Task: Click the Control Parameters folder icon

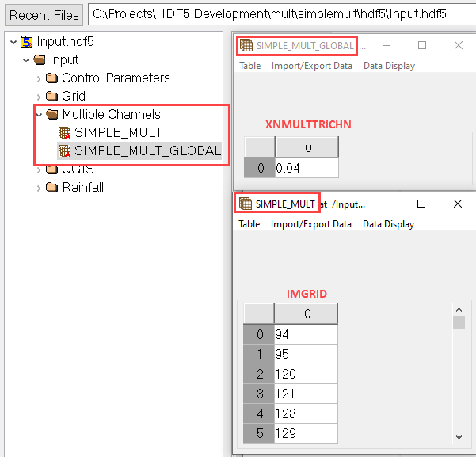Action: (x=52, y=78)
